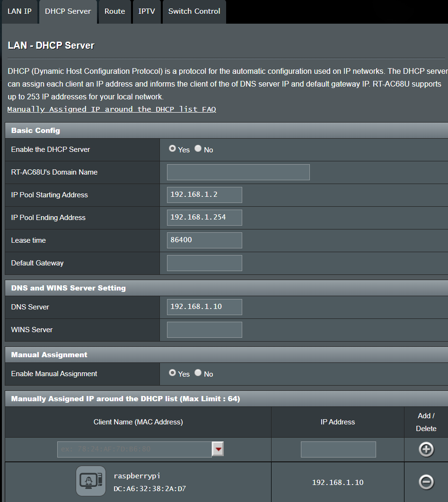
Task: Select Yes for Enable the DHCP Server
Action: pos(173,149)
